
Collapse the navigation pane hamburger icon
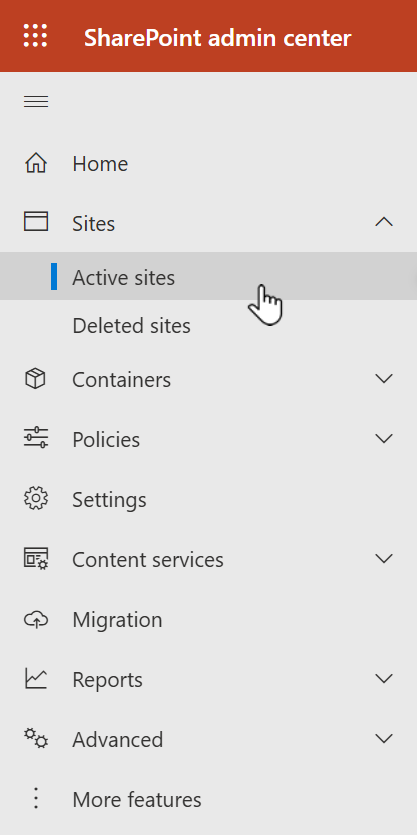pyautogui.click(x=36, y=101)
